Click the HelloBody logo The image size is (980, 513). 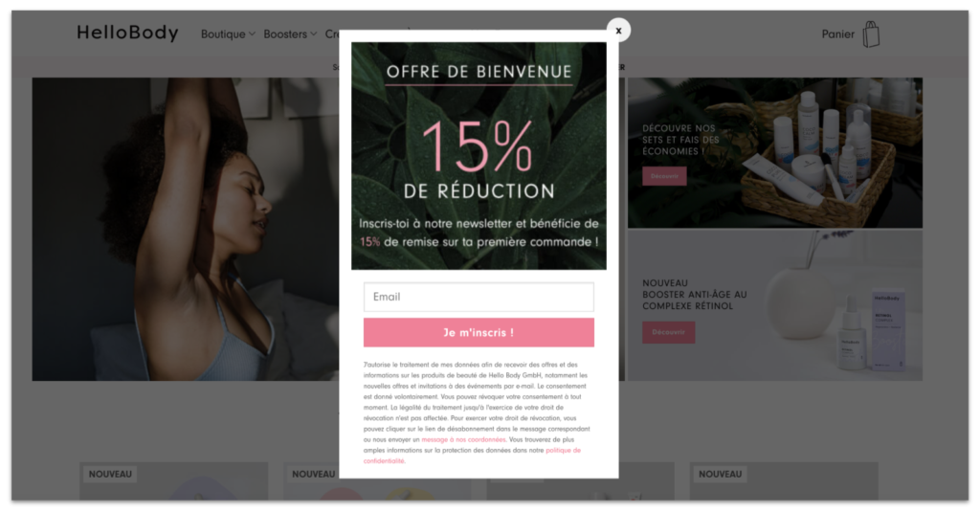coord(127,33)
